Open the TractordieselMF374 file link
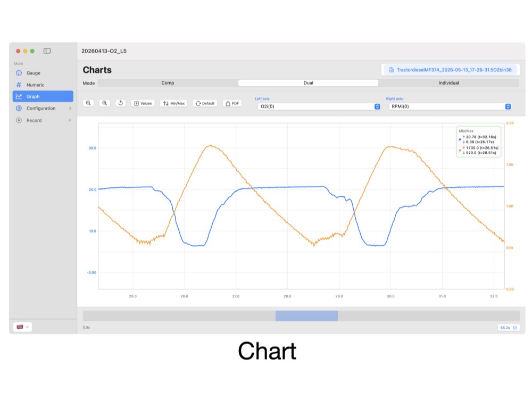532x399 pixels. coord(450,70)
